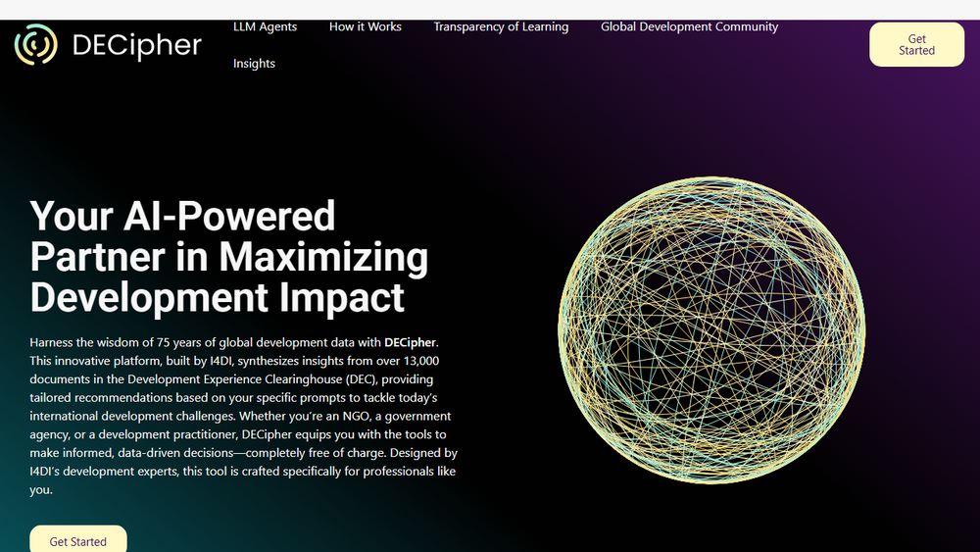Screen dimensions: 980x552
Task: Click 'Development Experience Clearinghouse (DEC)' text
Action: (252, 379)
